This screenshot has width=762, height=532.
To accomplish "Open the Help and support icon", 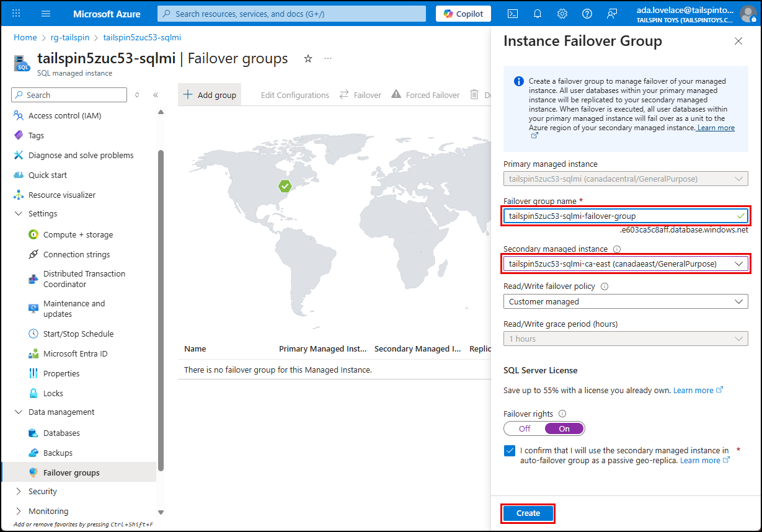I will 587,13.
